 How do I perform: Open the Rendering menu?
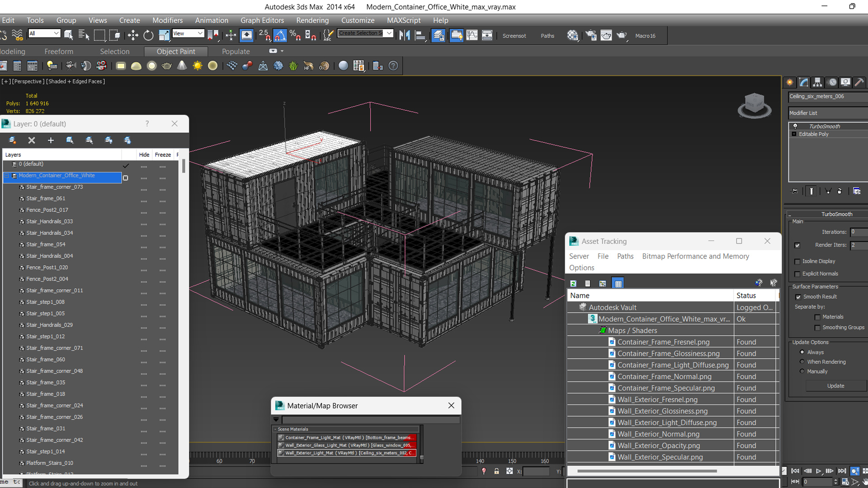312,20
